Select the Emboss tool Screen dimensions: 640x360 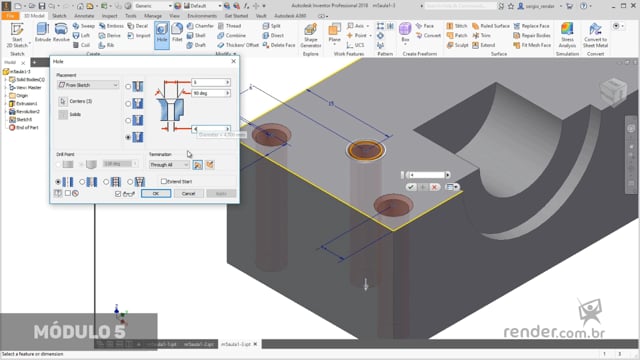(111, 26)
